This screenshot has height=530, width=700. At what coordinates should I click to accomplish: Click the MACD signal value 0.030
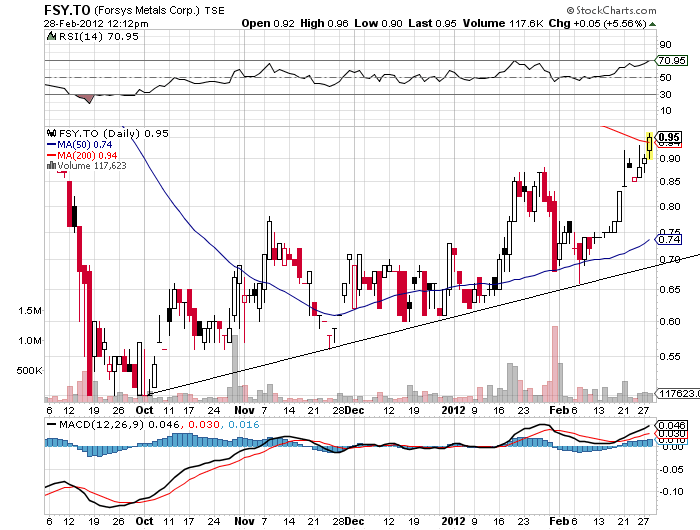(x=204, y=424)
